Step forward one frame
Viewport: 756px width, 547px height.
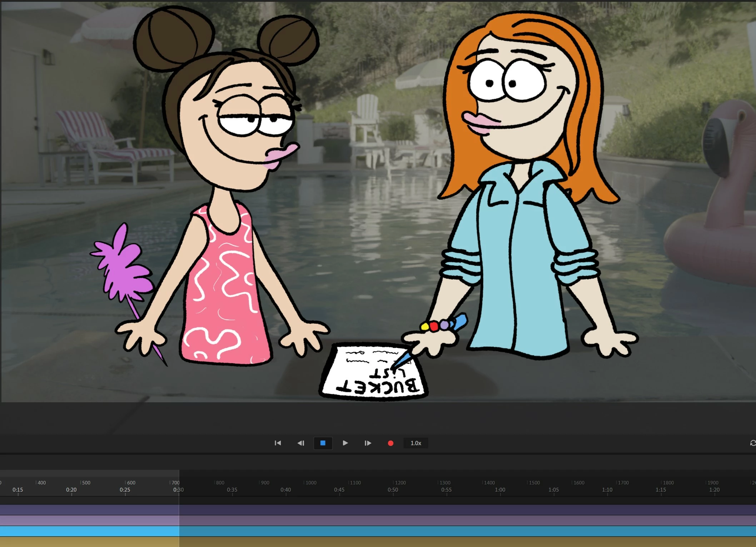pyautogui.click(x=368, y=443)
